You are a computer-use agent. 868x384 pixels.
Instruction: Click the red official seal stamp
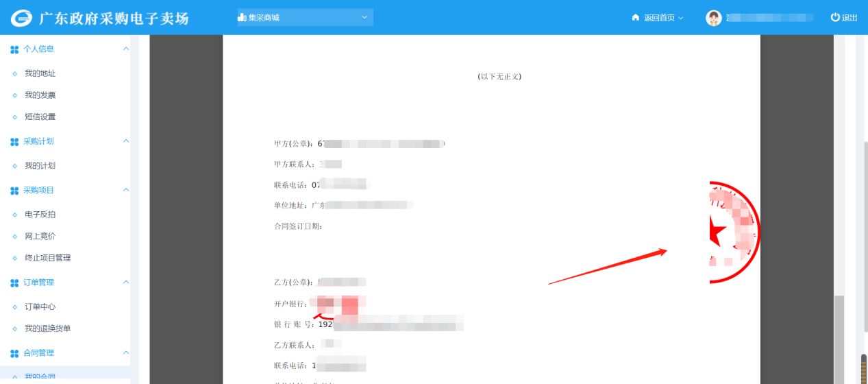(x=734, y=232)
